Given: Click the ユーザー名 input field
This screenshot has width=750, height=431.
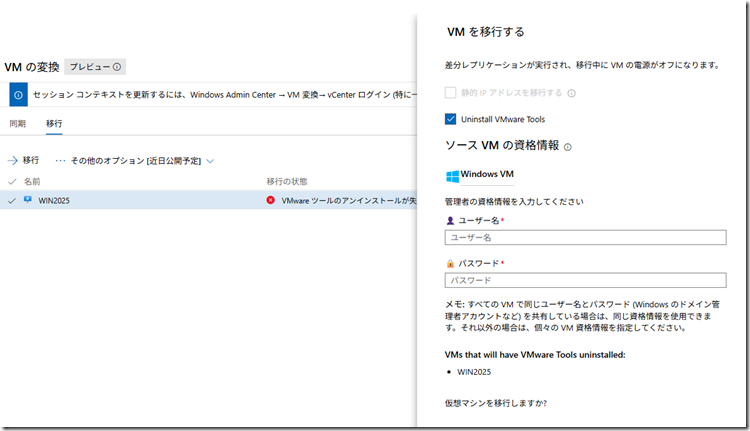Looking at the screenshot, I should [x=585, y=238].
